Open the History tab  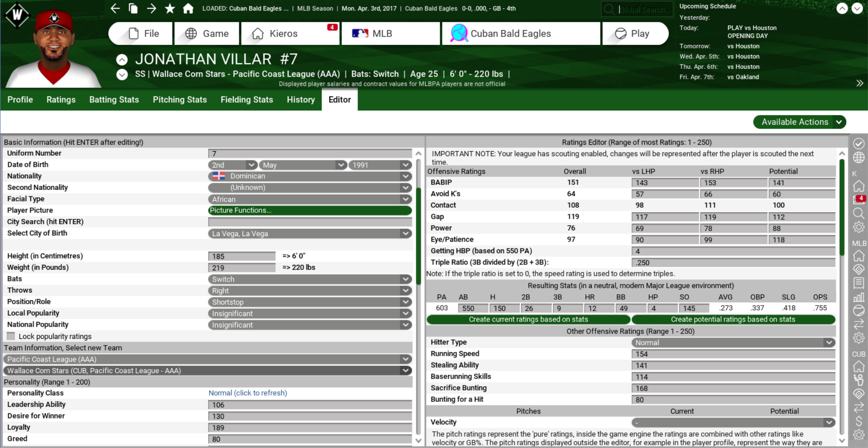point(301,100)
